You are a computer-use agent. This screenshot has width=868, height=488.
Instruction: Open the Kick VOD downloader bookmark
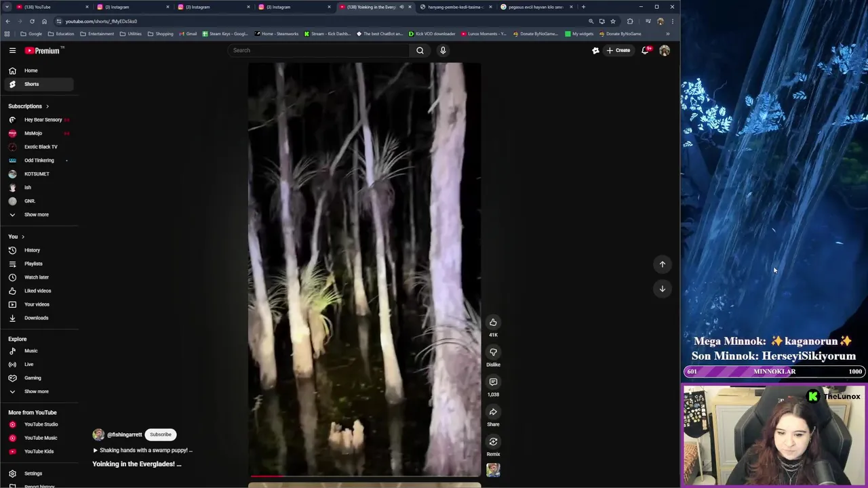tap(431, 34)
